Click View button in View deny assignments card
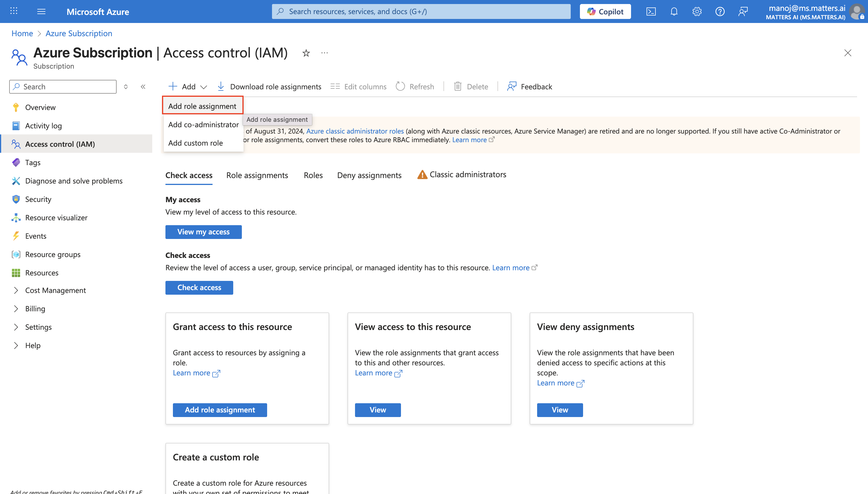 click(560, 410)
